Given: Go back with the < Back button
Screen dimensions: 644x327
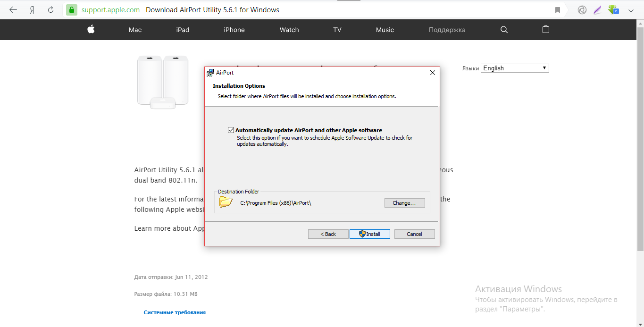Looking at the screenshot, I should (x=328, y=234).
